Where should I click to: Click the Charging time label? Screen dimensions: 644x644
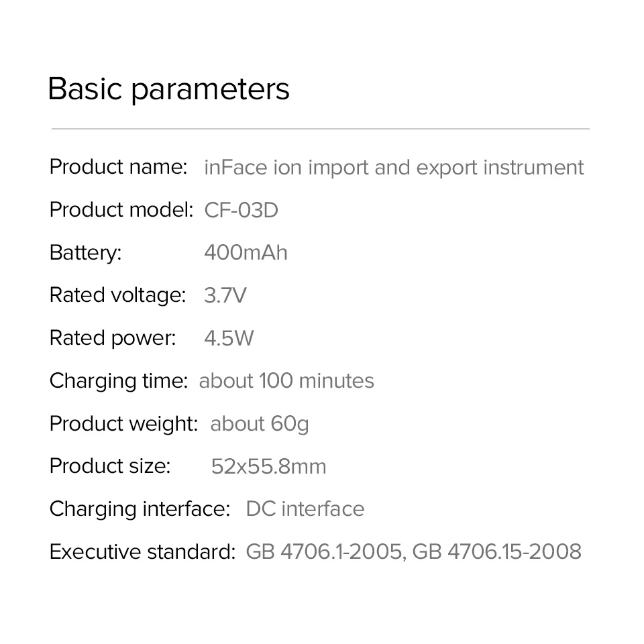tap(119, 381)
